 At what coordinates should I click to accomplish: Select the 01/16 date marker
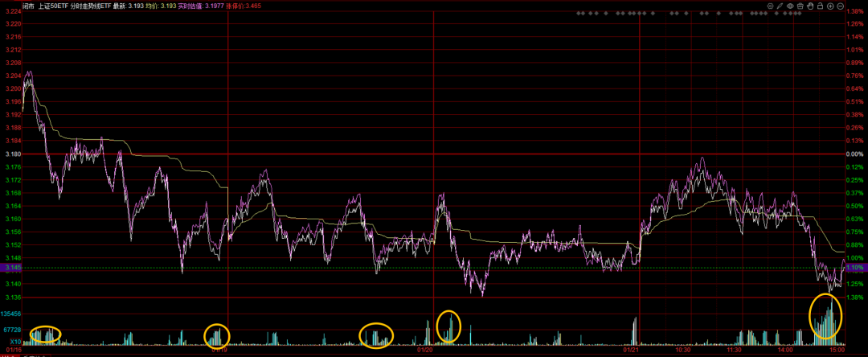pyautogui.click(x=14, y=350)
